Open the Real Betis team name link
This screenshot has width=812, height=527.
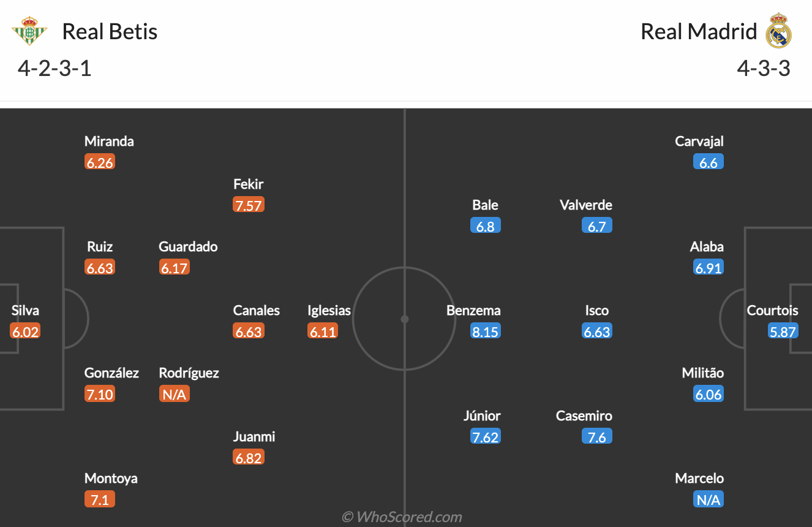110,31
